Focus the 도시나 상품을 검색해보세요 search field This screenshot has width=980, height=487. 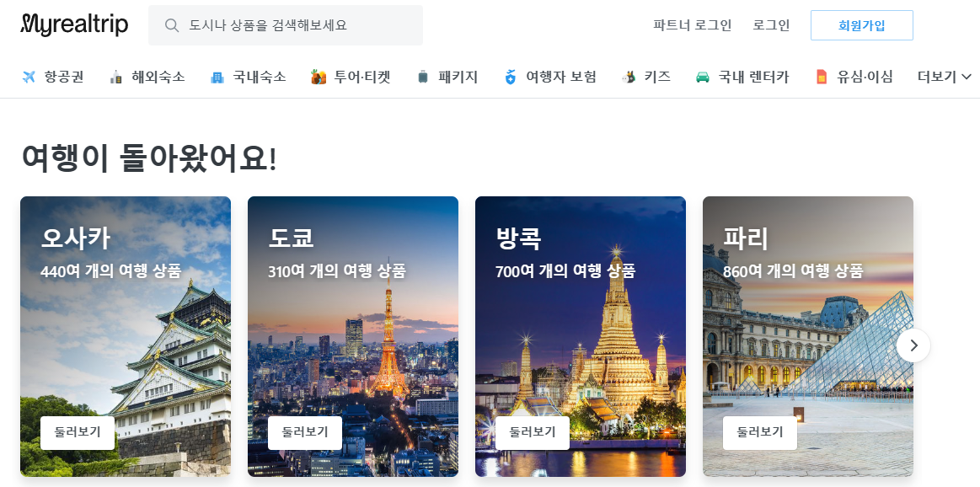pyautogui.click(x=286, y=25)
